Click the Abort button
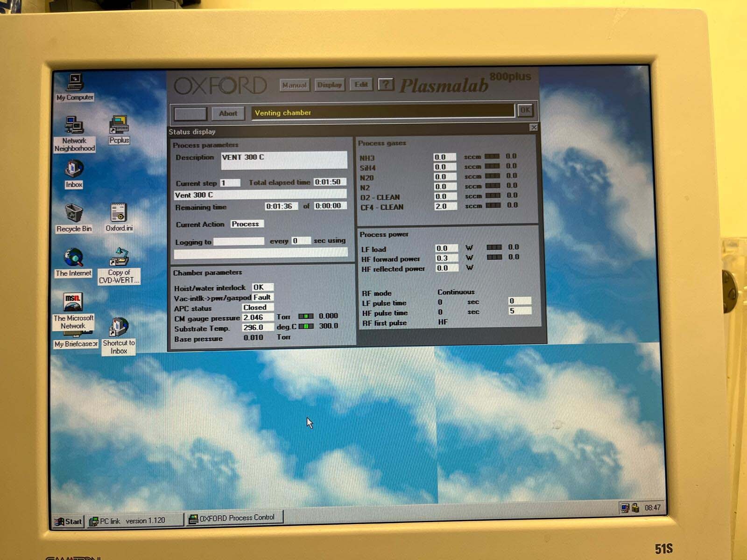Screen dimensions: 747x560 [x=228, y=113]
